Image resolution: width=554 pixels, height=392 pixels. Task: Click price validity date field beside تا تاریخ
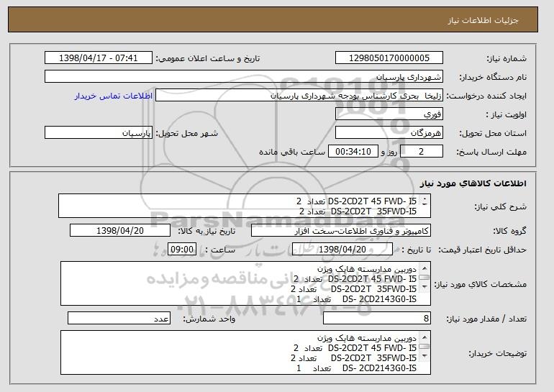pos(342,250)
